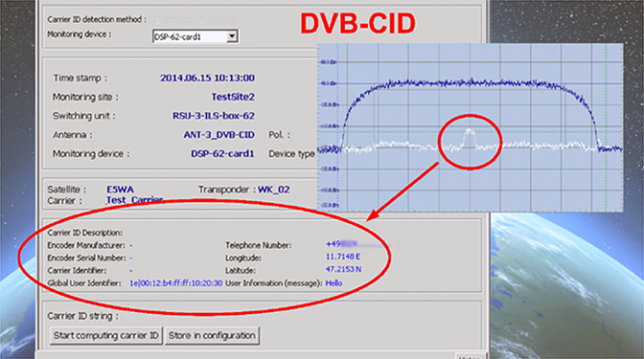Click the WK_02 transponder value
The height and width of the screenshot is (359, 644).
tap(274, 190)
